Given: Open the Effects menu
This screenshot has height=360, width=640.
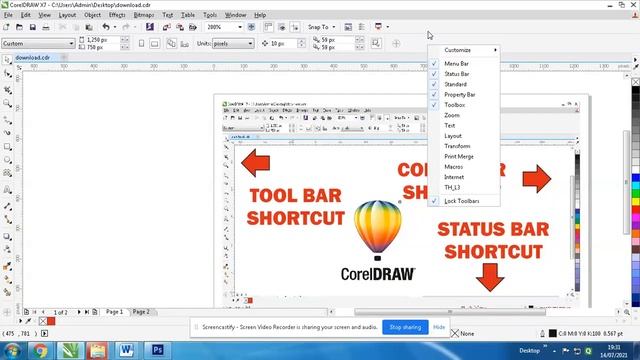Looking at the screenshot, I should [x=117, y=15].
